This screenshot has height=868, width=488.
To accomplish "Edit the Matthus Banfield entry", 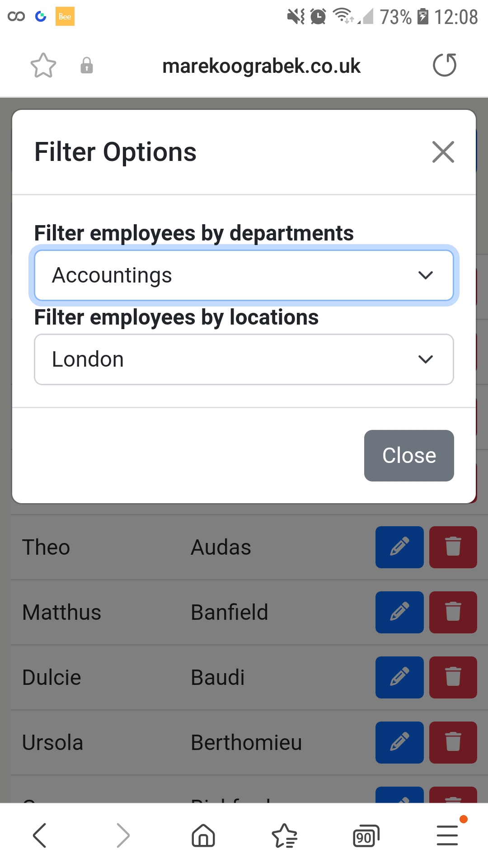I will 399,612.
